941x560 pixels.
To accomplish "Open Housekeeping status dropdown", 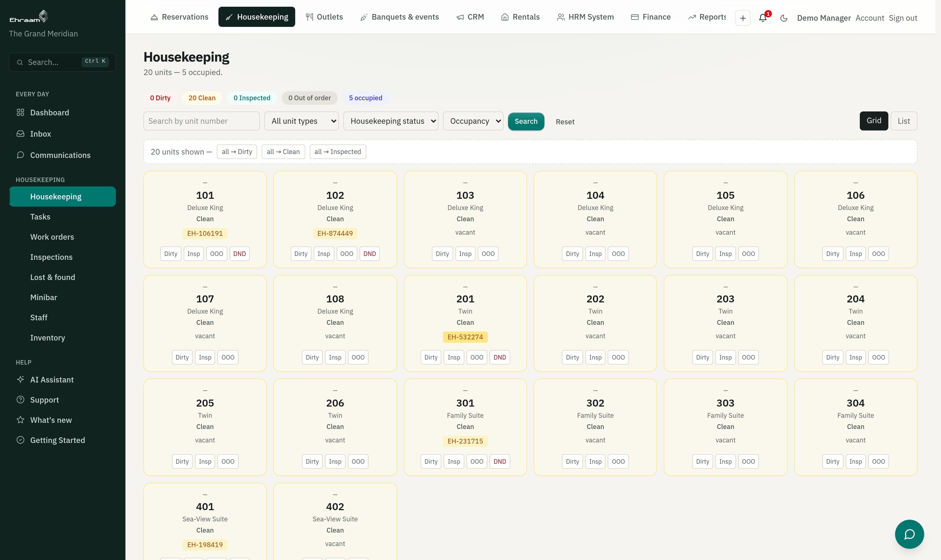I will click(391, 121).
